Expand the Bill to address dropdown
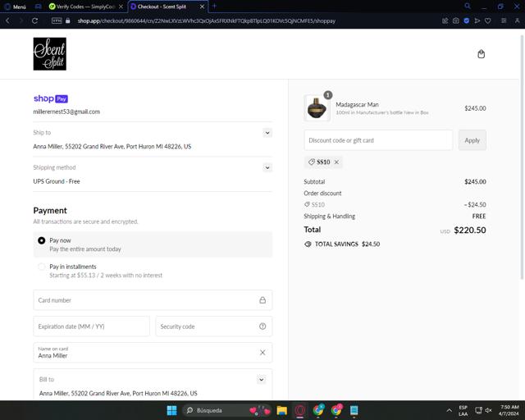The image size is (525, 420). pyautogui.click(x=261, y=380)
